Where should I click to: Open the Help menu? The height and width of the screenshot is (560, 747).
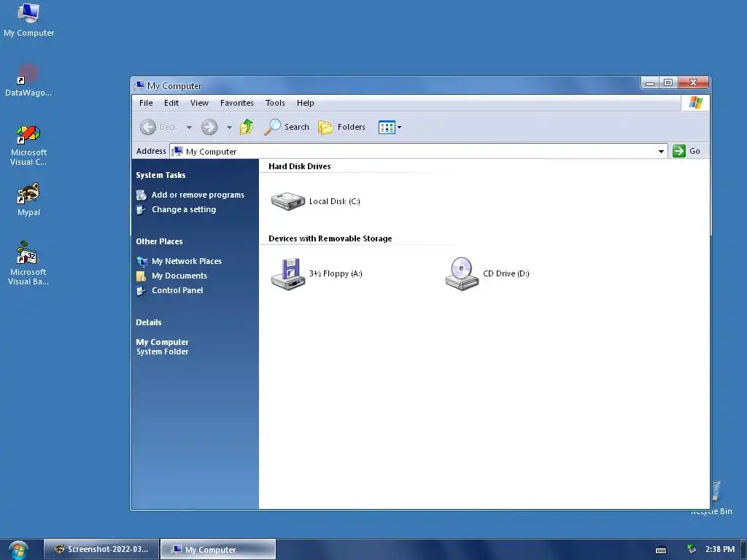(x=306, y=103)
